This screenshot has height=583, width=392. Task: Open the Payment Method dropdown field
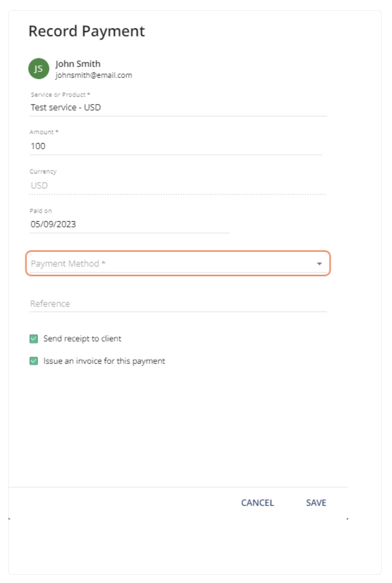coord(178,264)
